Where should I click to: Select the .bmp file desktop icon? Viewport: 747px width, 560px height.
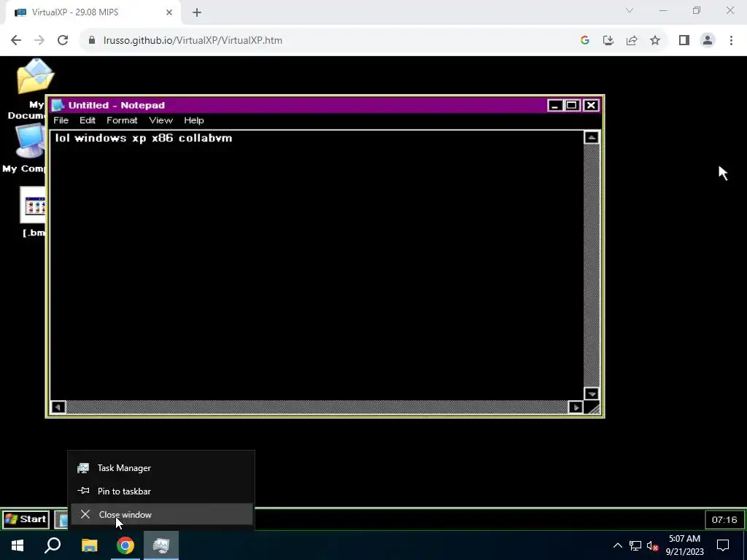pyautogui.click(x=34, y=212)
